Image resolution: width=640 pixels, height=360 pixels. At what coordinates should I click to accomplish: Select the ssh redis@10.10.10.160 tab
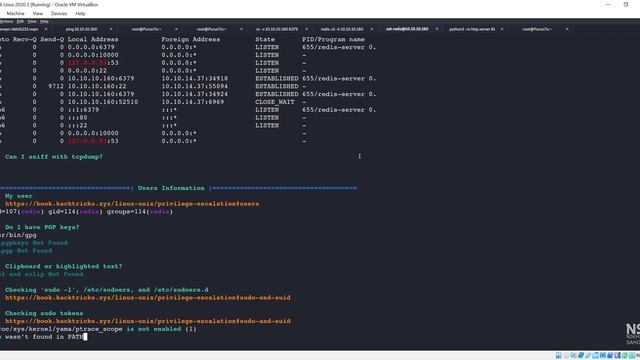coord(407,29)
